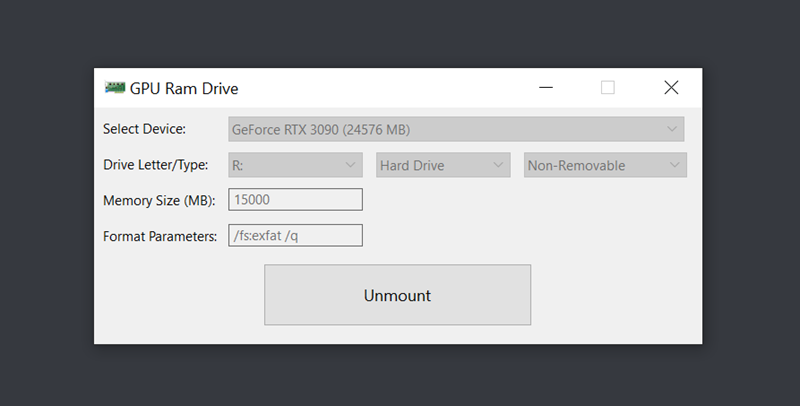Image resolution: width=800 pixels, height=406 pixels.
Task: Click the GPU Ram Drive app icon
Action: coord(115,87)
